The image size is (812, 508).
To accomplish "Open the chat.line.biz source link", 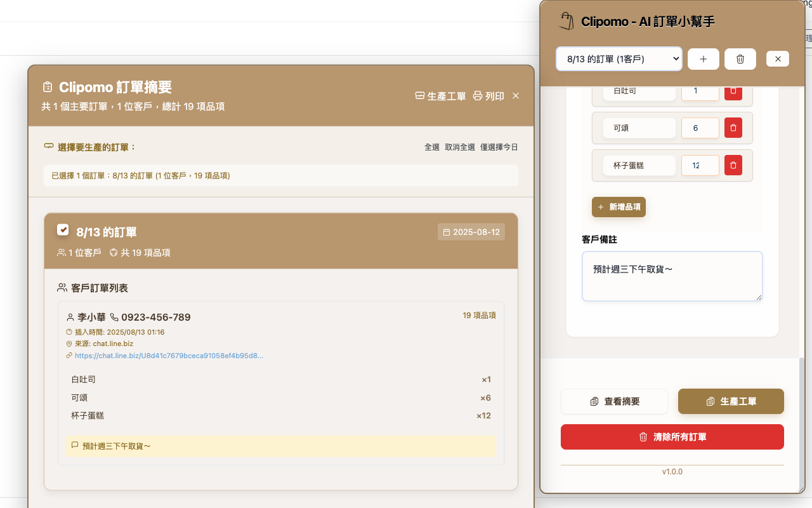I will [x=169, y=356].
